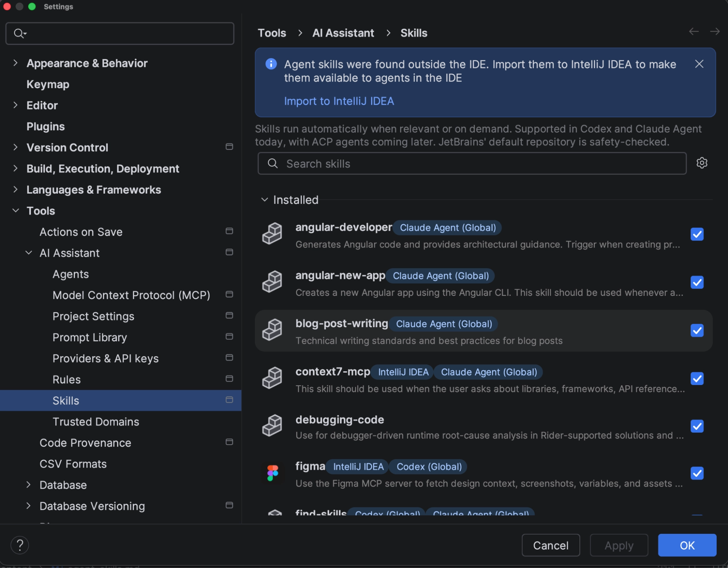Click the Tools breadcrumb

[272, 33]
